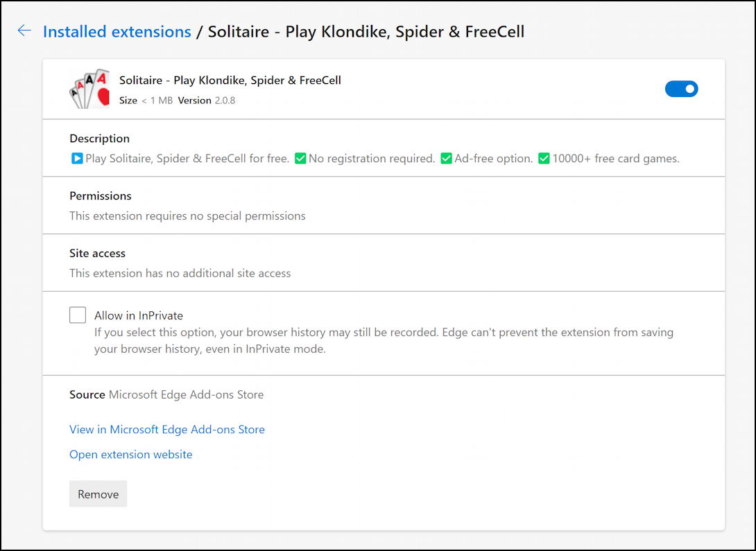Click the blue play icon in Description
The image size is (756, 551).
pyautogui.click(x=76, y=158)
